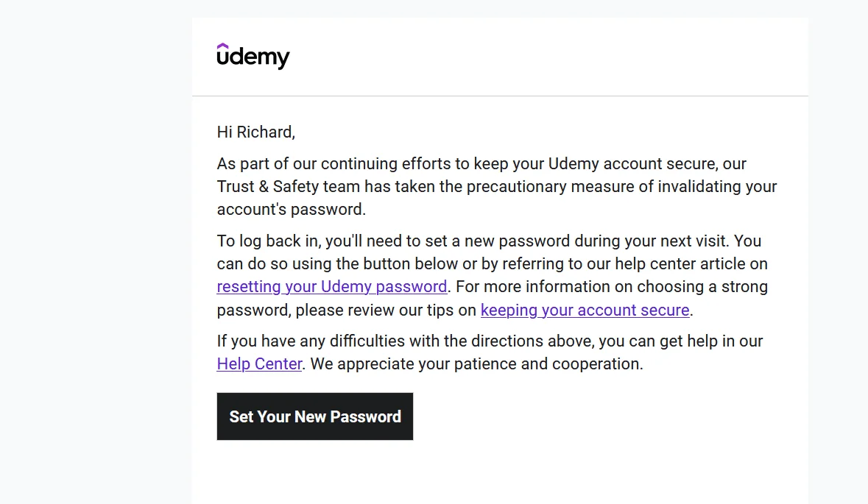Viewport: 868px width, 504px height.
Task: Click the We appreciate your patience sentence
Action: coord(476,364)
